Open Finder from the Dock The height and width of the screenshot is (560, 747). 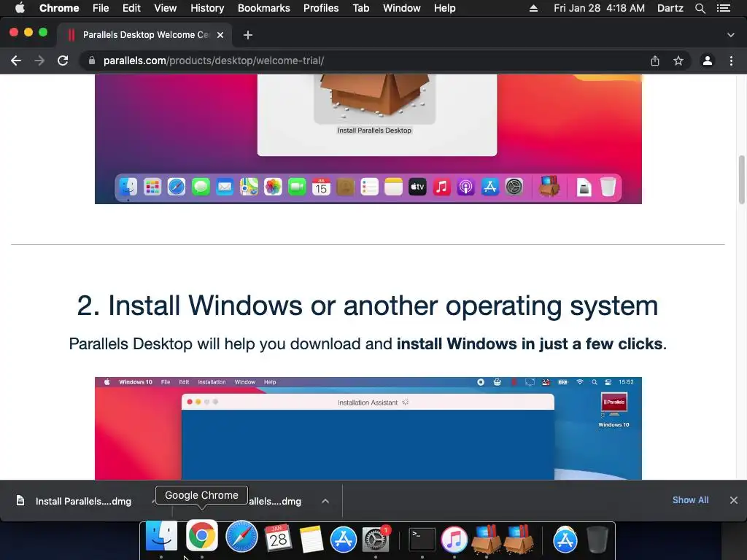161,537
